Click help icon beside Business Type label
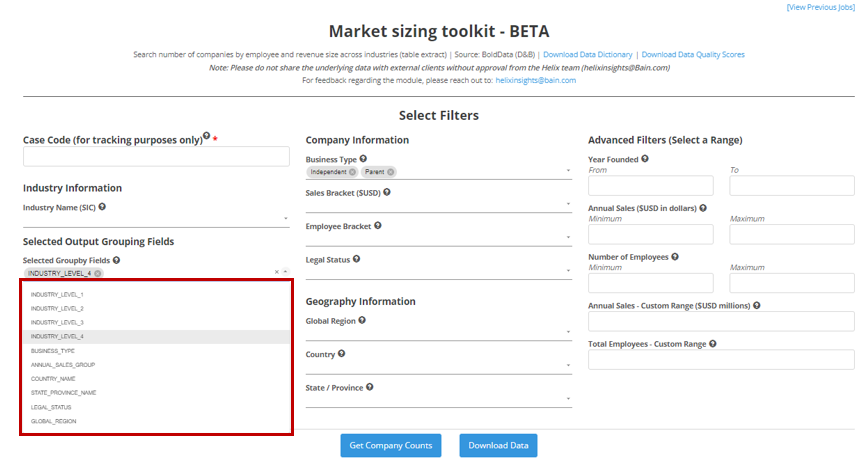The height and width of the screenshot is (465, 860). (x=363, y=158)
